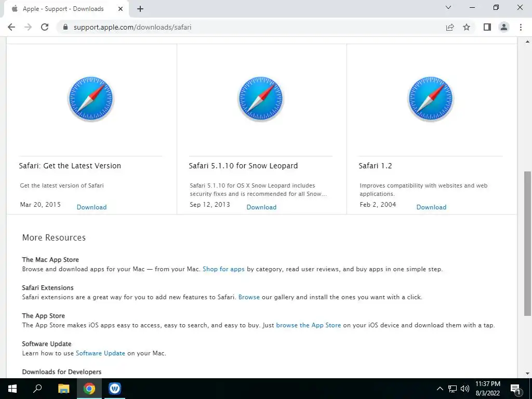Download Safari 1.2 dated Feb 2, 2004

coord(431,207)
